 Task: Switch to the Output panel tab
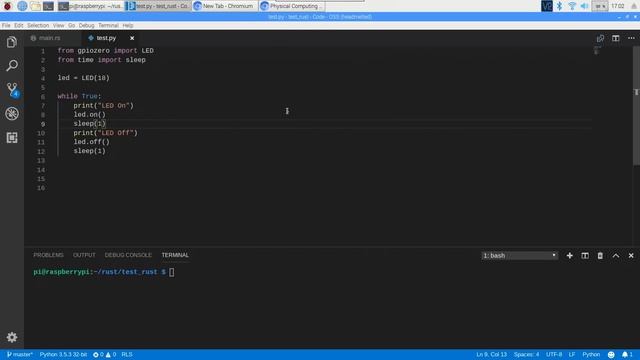84,255
